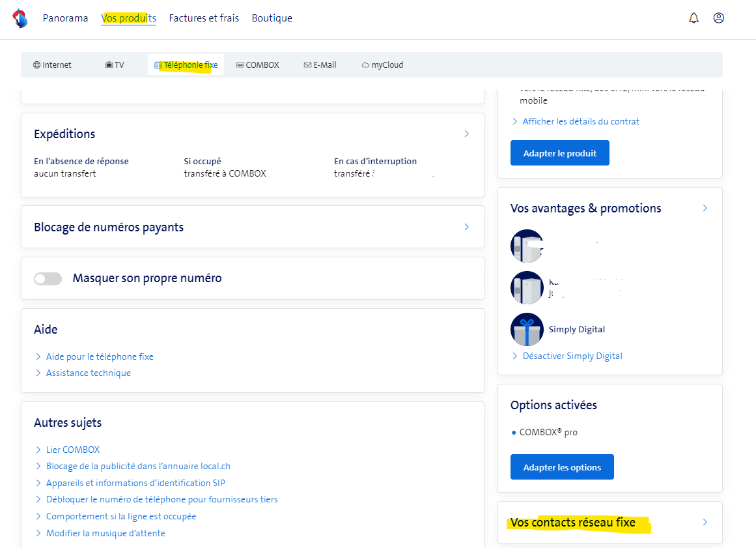
Task: Open the Boutique menu item
Action: click(272, 18)
